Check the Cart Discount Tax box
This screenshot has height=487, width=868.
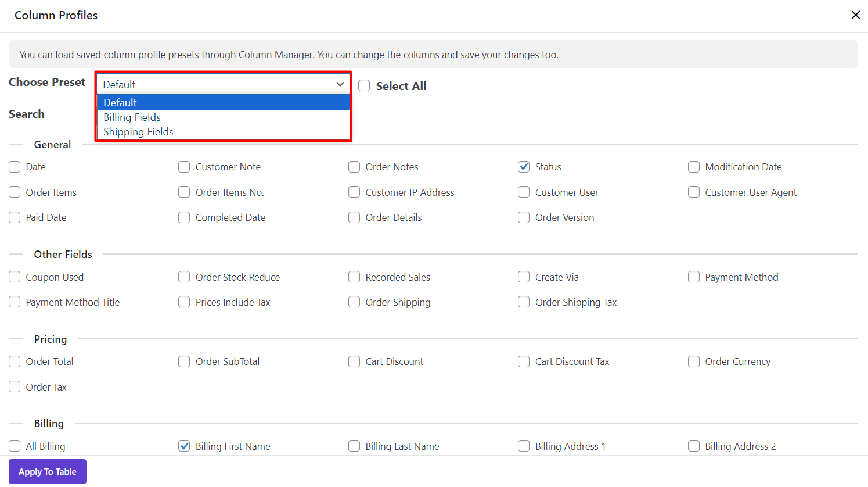[x=524, y=361]
